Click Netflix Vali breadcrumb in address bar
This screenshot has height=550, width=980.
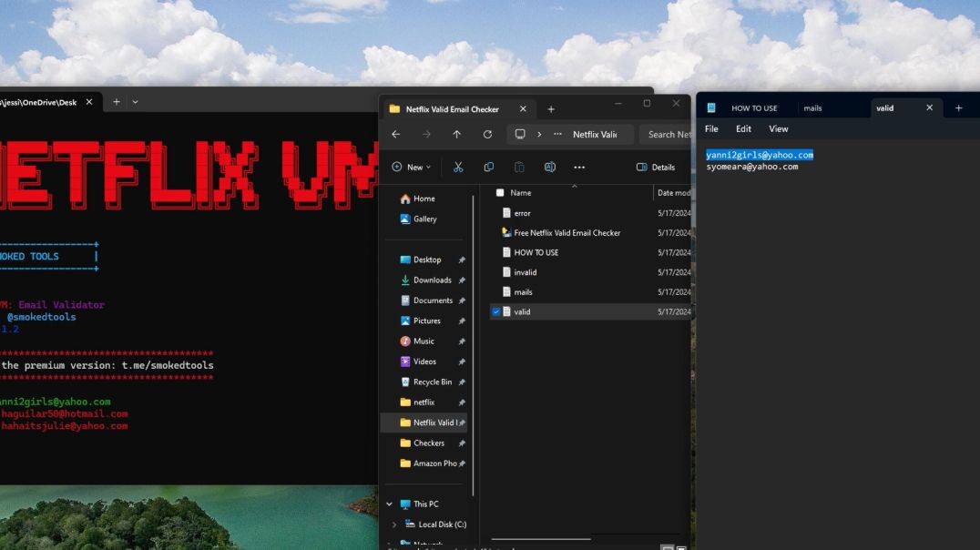595,135
